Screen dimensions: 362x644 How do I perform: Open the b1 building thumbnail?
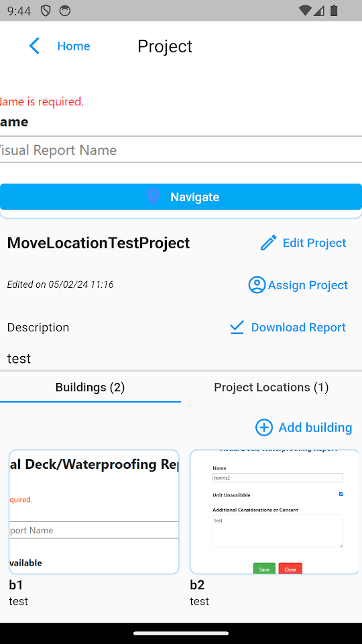94,512
